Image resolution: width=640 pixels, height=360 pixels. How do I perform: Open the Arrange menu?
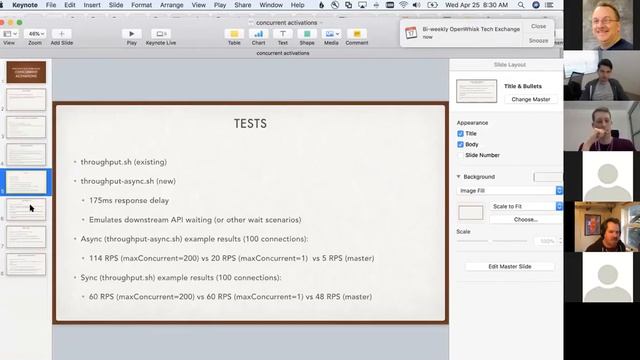click(171, 5)
